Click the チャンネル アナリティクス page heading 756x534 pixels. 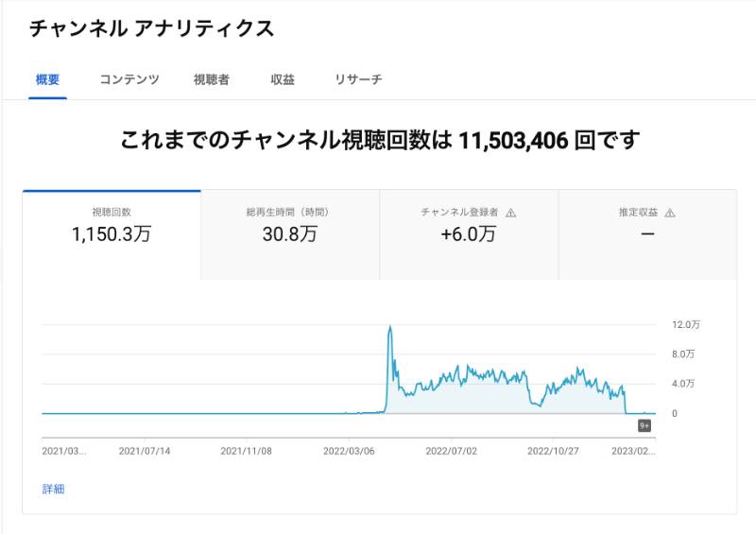[151, 28]
